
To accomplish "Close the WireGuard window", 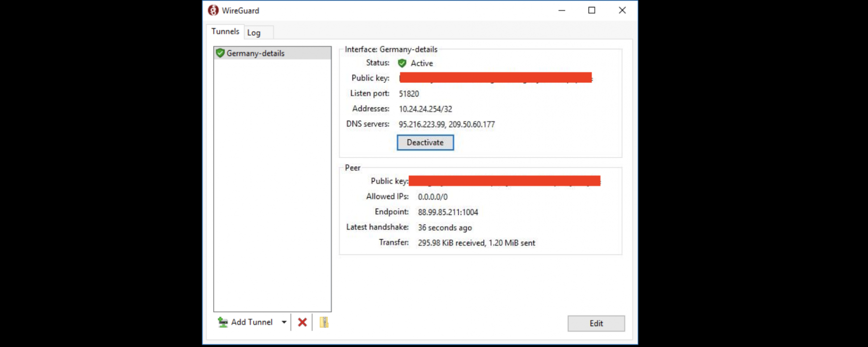I will (x=622, y=10).
